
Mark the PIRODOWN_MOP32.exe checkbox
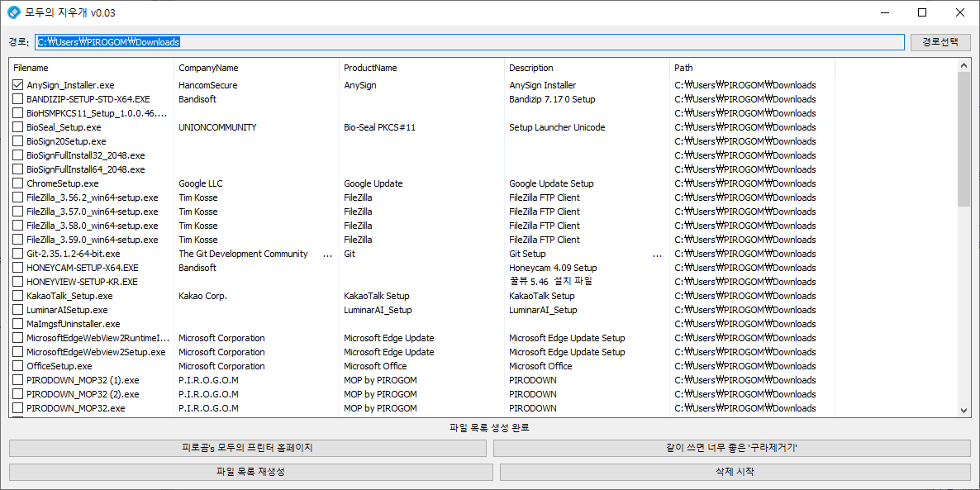click(17, 408)
